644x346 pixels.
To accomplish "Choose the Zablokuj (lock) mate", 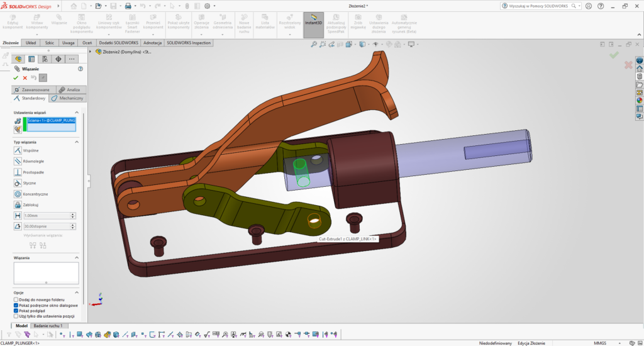I will [18, 204].
